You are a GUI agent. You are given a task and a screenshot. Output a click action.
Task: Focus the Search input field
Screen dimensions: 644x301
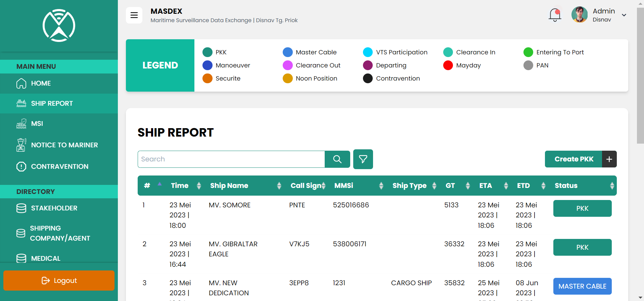pyautogui.click(x=231, y=159)
